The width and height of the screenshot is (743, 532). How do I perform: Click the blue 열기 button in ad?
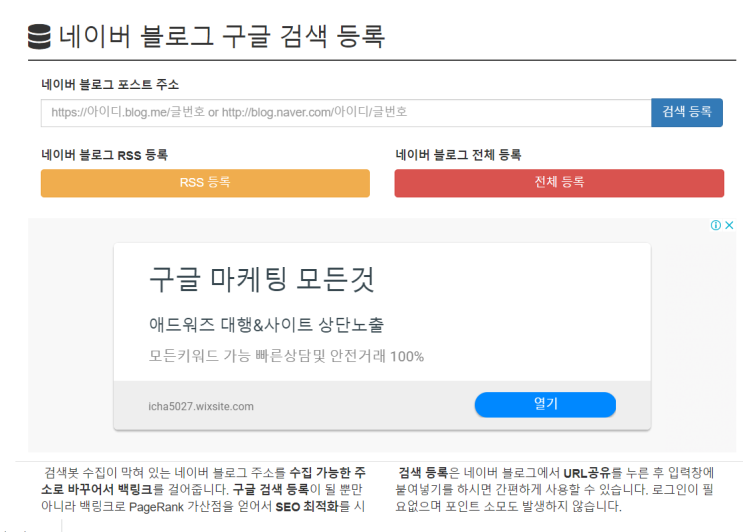[545, 405]
